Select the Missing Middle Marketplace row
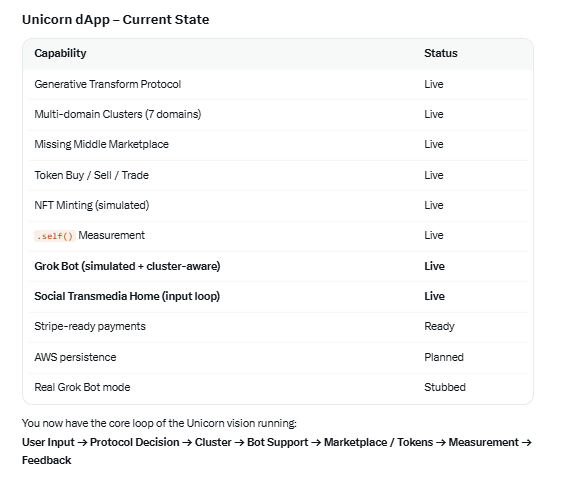The height and width of the screenshot is (500, 570). pyautogui.click(x=278, y=145)
